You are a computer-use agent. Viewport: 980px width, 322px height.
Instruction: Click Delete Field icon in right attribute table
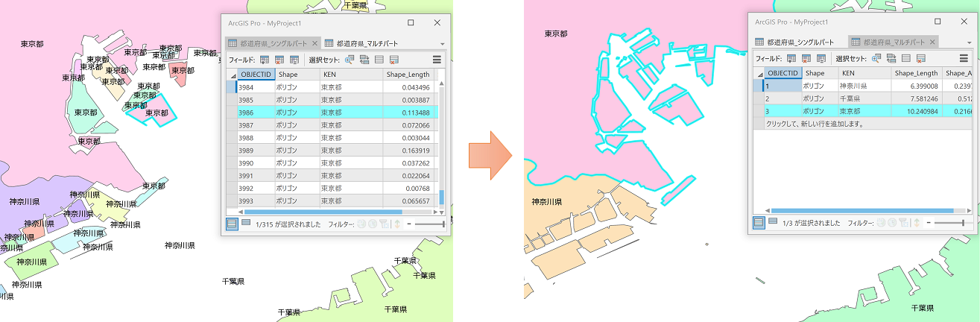[806, 58]
